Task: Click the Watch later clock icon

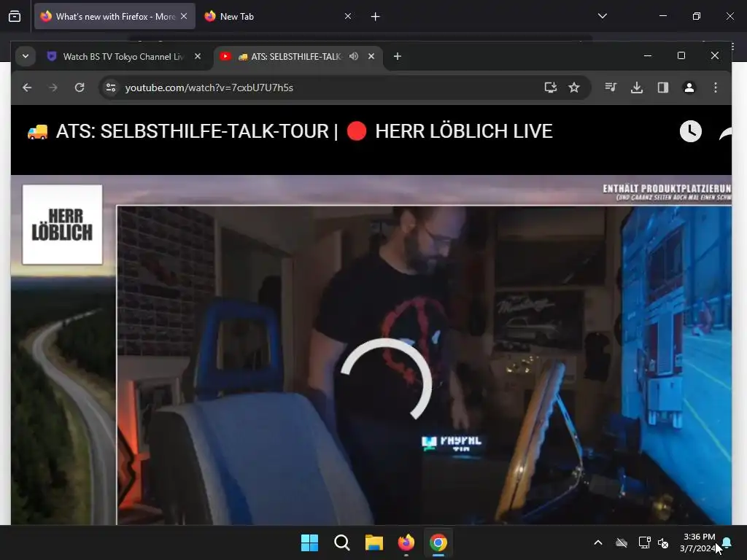Action: pos(691,131)
